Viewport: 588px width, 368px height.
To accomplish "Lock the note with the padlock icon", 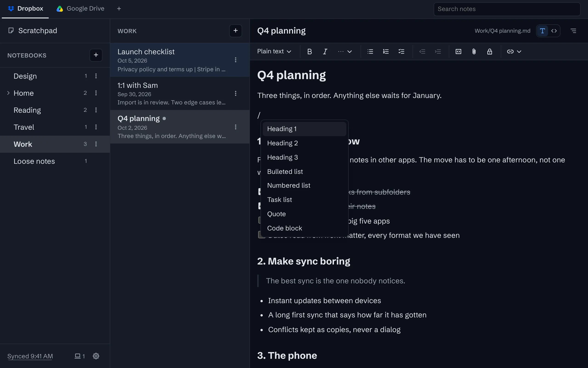I will coord(489,52).
